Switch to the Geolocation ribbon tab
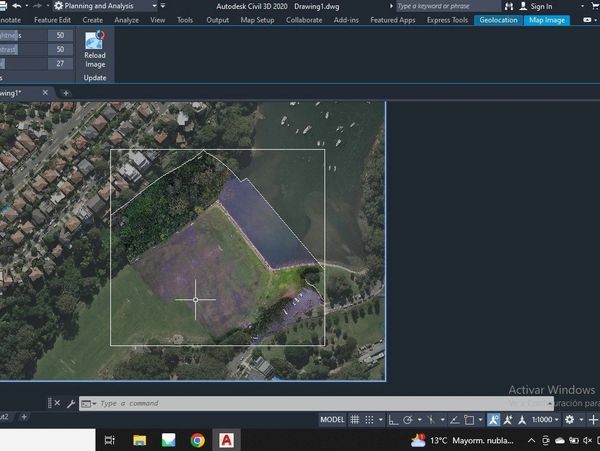This screenshot has height=451, width=600. (x=499, y=19)
